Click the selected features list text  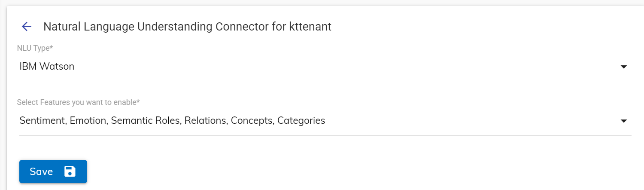(172, 121)
